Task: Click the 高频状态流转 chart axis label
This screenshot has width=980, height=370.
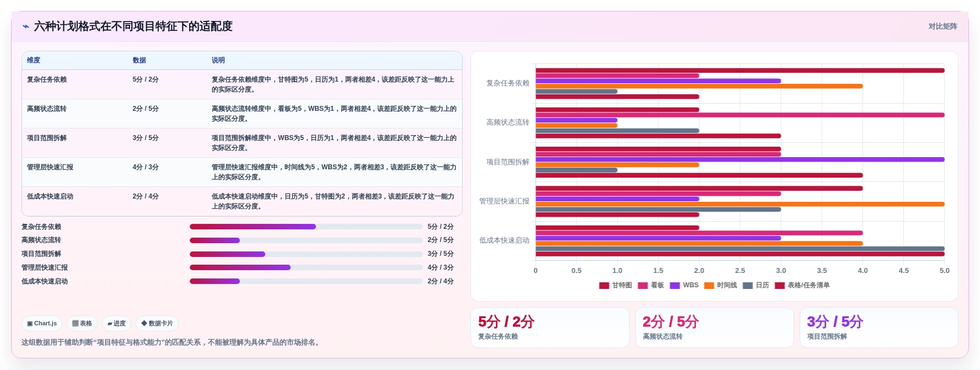Action: coord(507,122)
